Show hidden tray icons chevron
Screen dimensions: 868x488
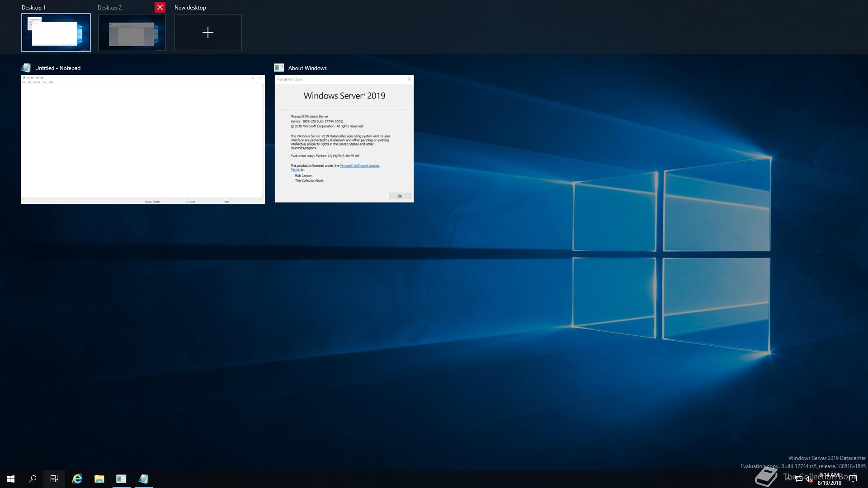click(x=788, y=479)
